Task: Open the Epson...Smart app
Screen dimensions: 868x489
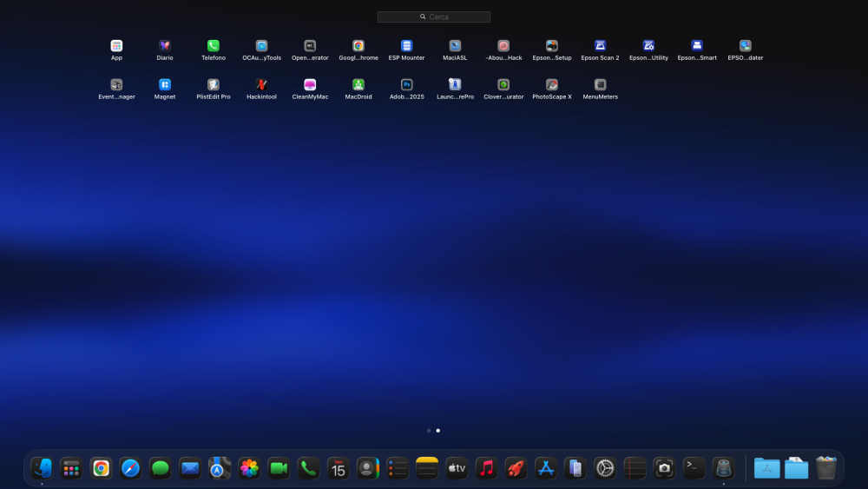Action: [x=697, y=46]
